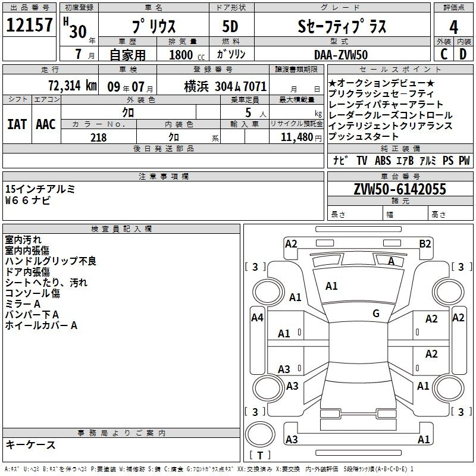Viewport: 476px width, 476px height.
Task: Select the door type 5D
Action: pos(230,27)
